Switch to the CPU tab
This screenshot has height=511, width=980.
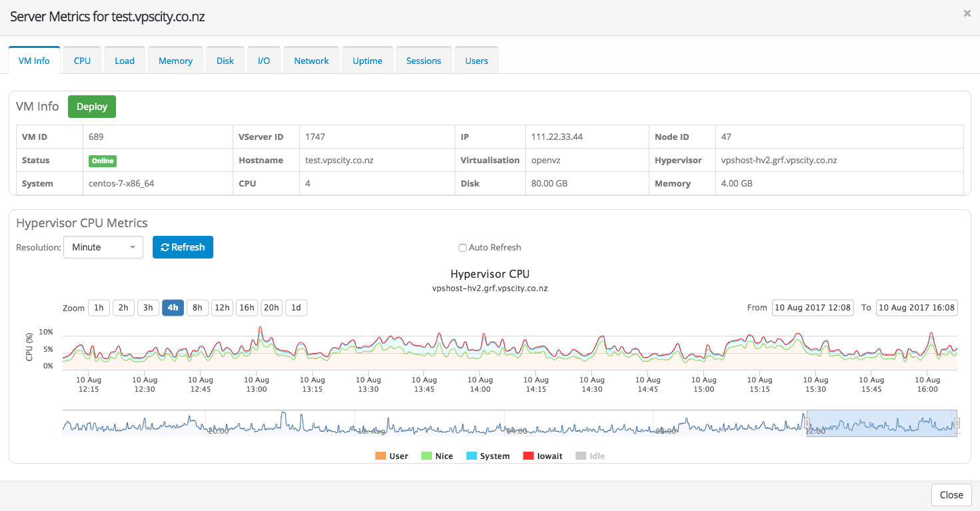(x=82, y=61)
